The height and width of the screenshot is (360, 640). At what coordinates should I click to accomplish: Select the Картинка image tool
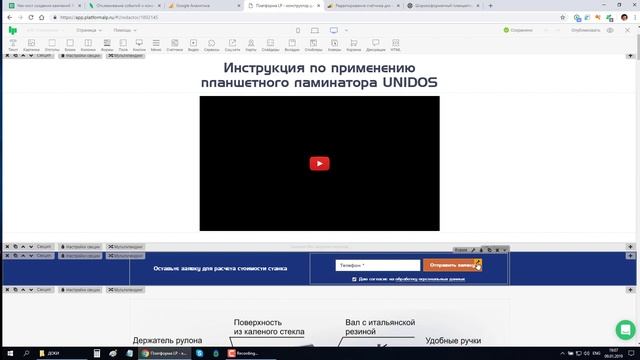[x=31, y=45]
